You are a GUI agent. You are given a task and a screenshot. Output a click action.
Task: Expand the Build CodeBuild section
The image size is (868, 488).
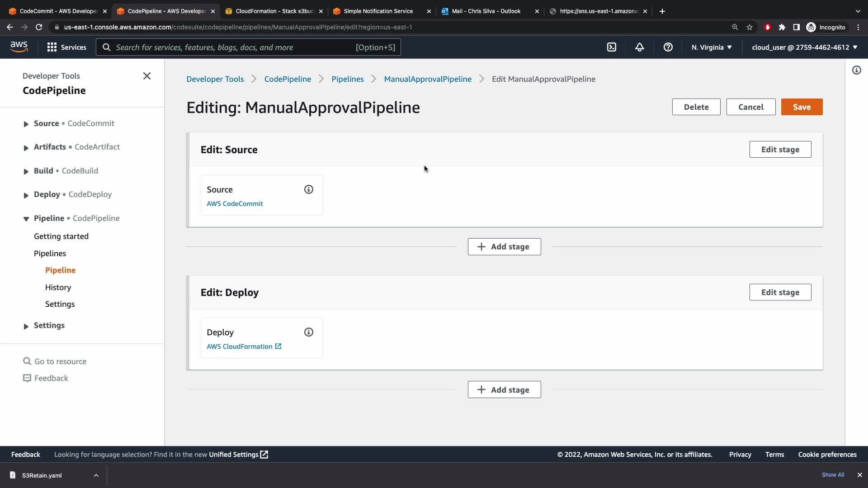pyautogui.click(x=26, y=171)
